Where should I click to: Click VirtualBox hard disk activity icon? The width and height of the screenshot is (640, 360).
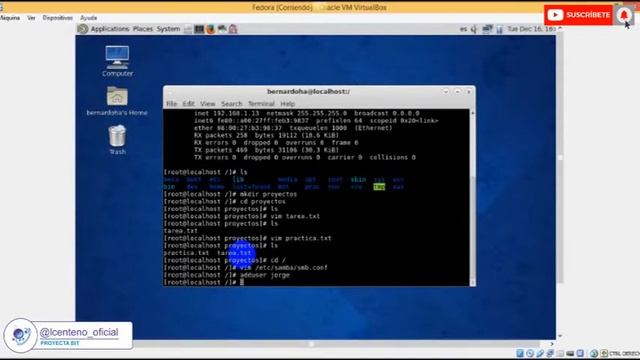520,353
